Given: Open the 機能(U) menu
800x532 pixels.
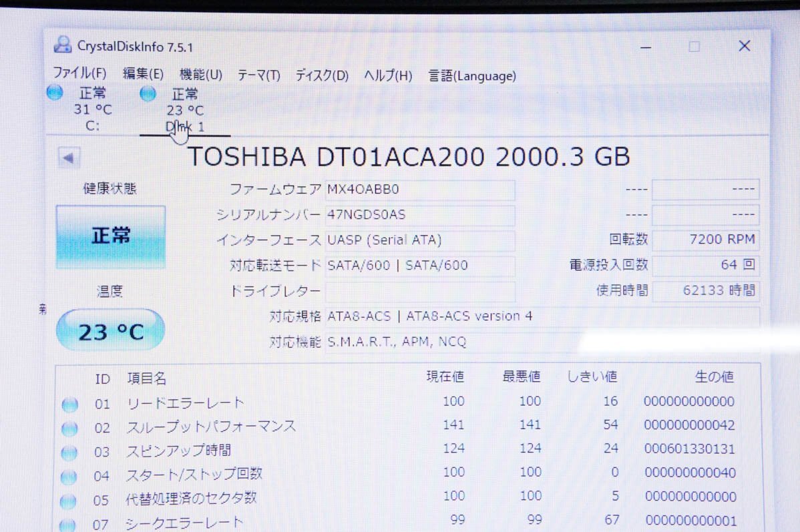Looking at the screenshot, I should [200, 75].
